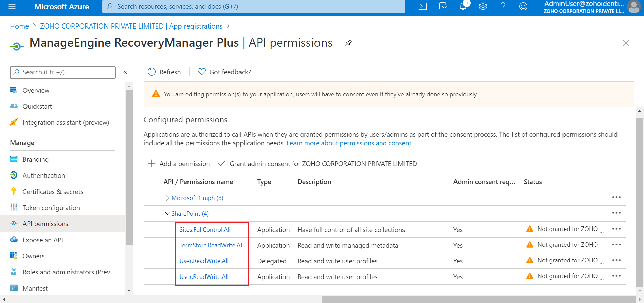
Task: Open Cloud Shell from the top bar
Action: [423, 6]
